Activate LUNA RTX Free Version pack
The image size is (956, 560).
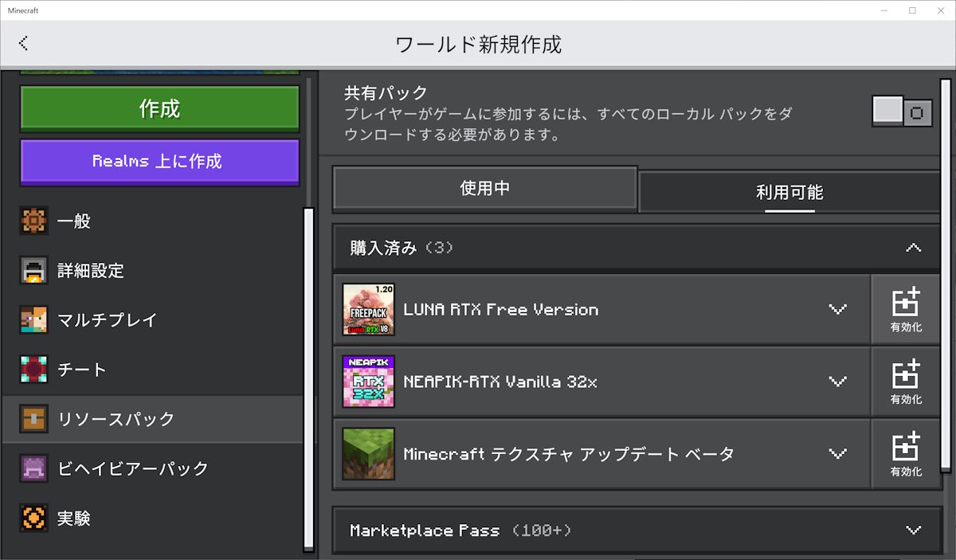[x=906, y=309]
